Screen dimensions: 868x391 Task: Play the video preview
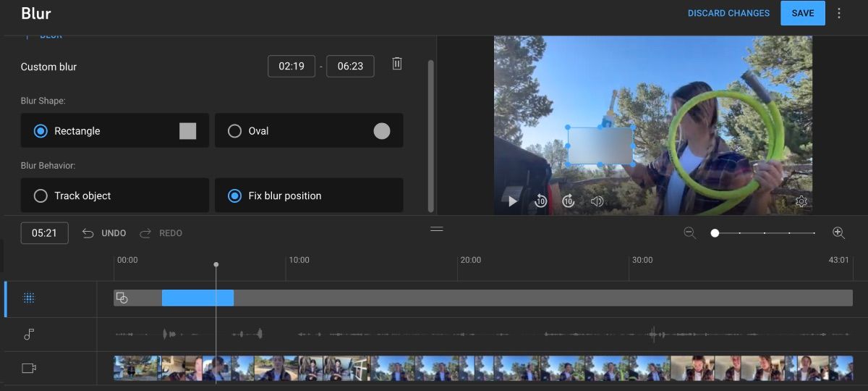(512, 201)
